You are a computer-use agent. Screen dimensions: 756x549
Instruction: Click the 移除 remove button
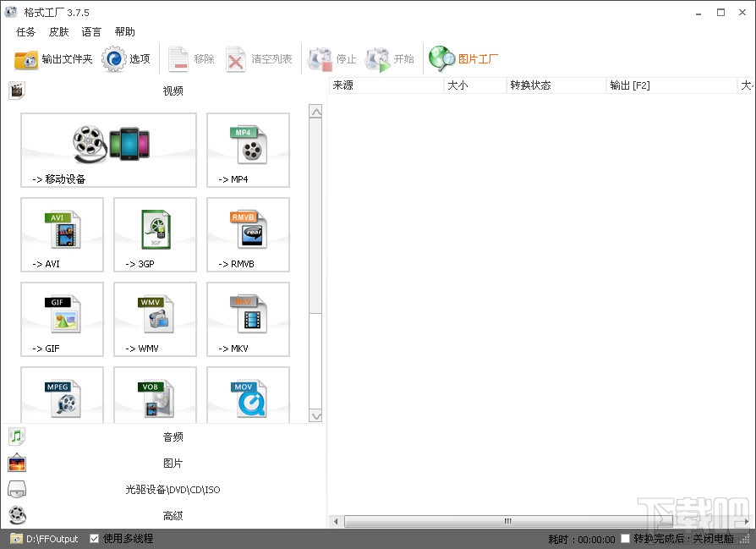[x=191, y=59]
